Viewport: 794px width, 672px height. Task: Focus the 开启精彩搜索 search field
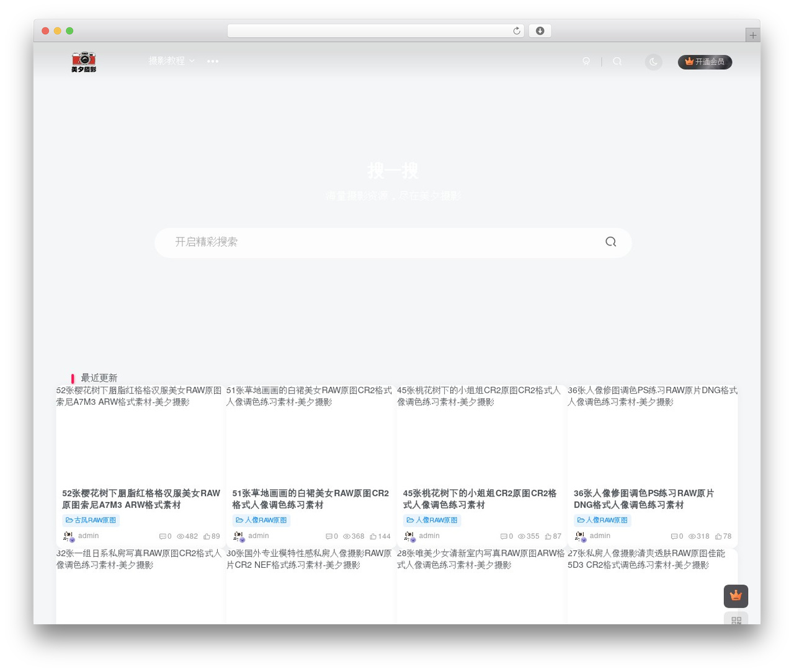coord(393,242)
